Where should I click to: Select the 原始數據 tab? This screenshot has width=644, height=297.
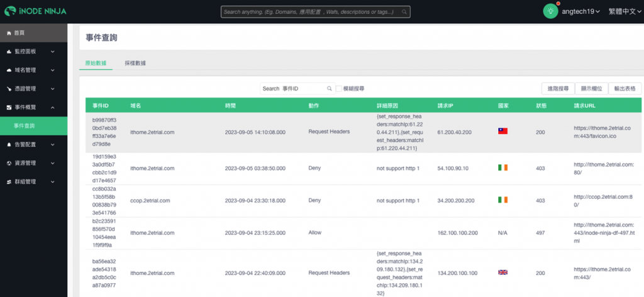96,64
